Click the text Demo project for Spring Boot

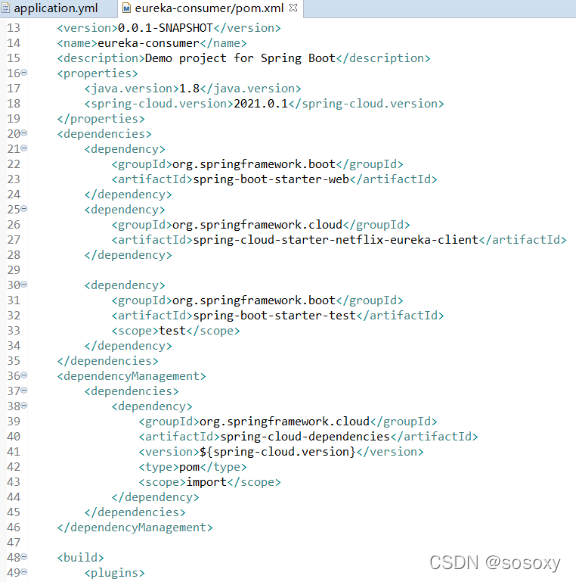tap(240, 58)
